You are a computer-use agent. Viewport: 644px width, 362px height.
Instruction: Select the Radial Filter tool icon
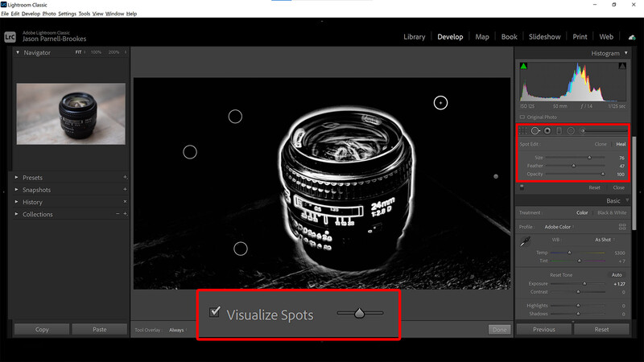(x=571, y=131)
